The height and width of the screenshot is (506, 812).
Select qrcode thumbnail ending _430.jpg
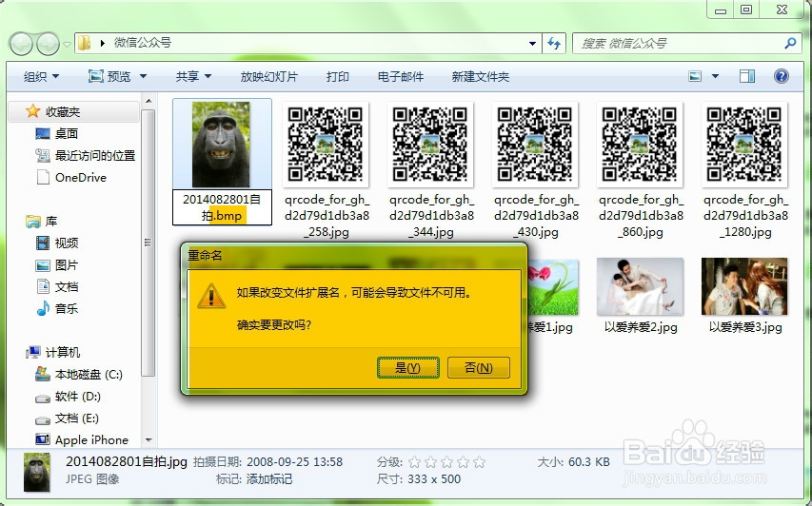pyautogui.click(x=535, y=144)
